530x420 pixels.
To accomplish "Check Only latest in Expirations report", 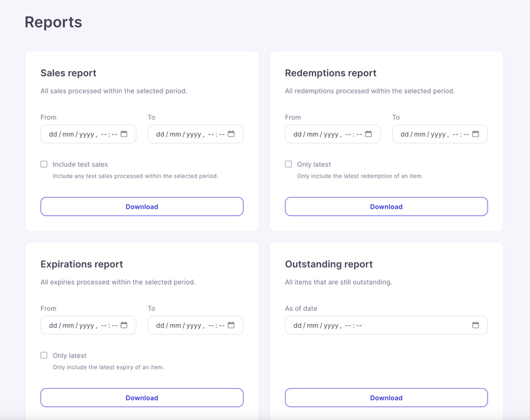I will tap(44, 355).
